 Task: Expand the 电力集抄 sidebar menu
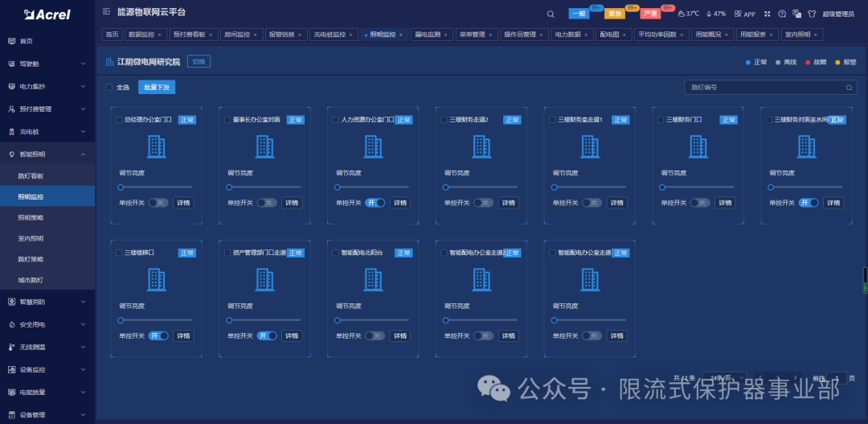pyautogui.click(x=47, y=86)
